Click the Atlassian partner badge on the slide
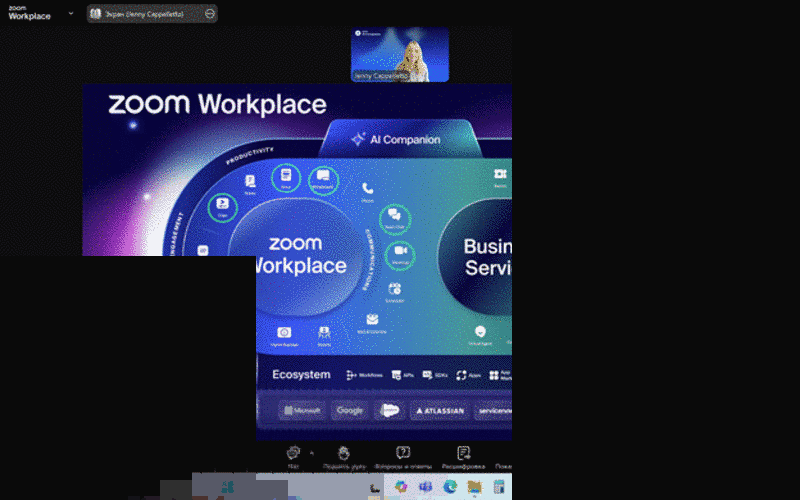 point(440,411)
